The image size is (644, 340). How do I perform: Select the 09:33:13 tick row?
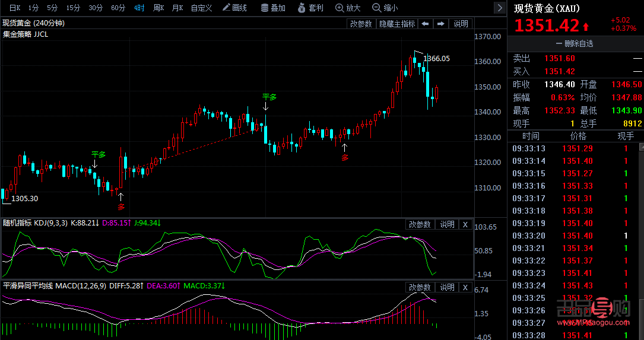tap(573, 149)
